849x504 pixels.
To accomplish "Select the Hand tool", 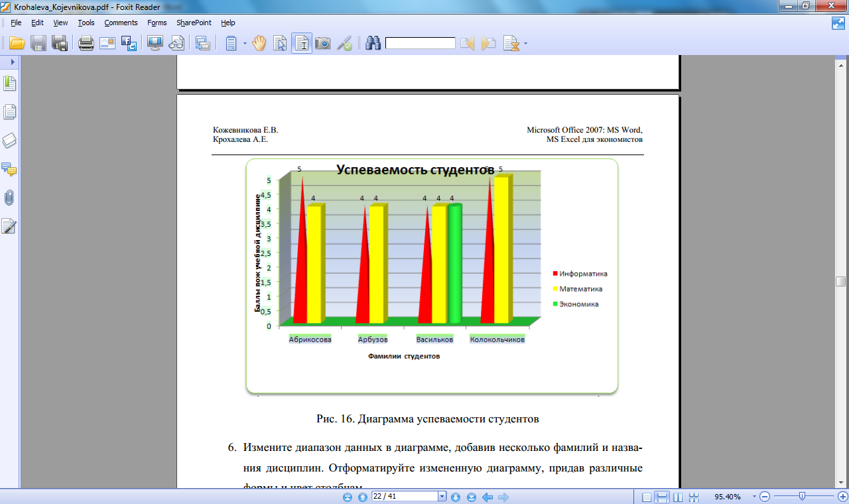I will click(259, 44).
